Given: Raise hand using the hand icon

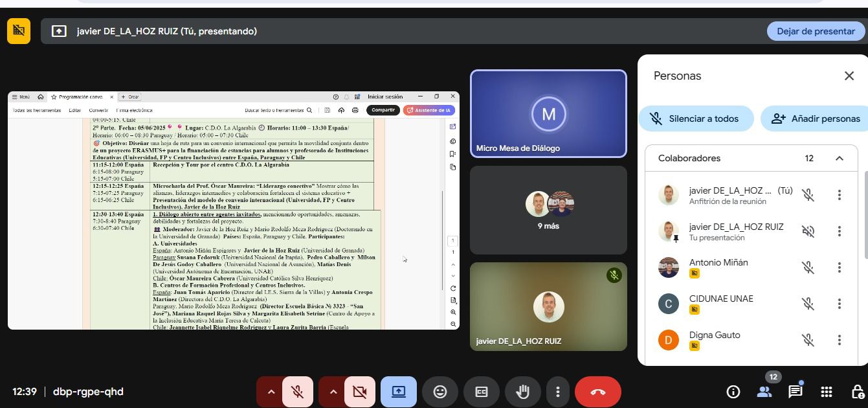Looking at the screenshot, I should coord(522,392).
